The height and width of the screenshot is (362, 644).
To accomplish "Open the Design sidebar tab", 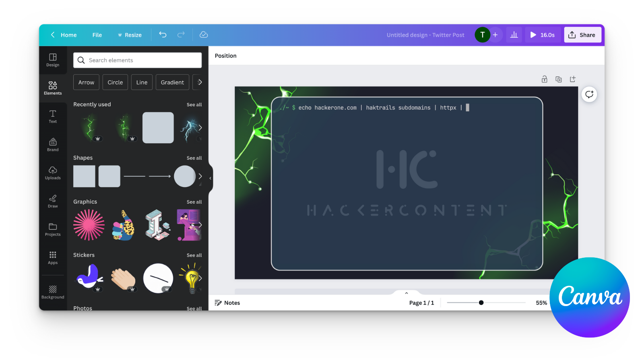I will tap(53, 60).
